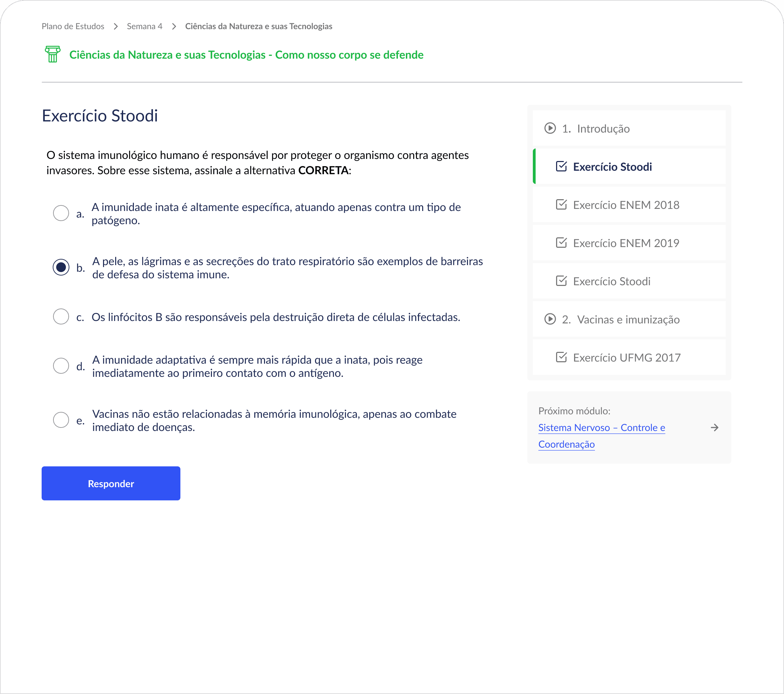Viewport: 784px width, 694px height.
Task: Choose radio option e about vacinas
Action: [x=61, y=420]
